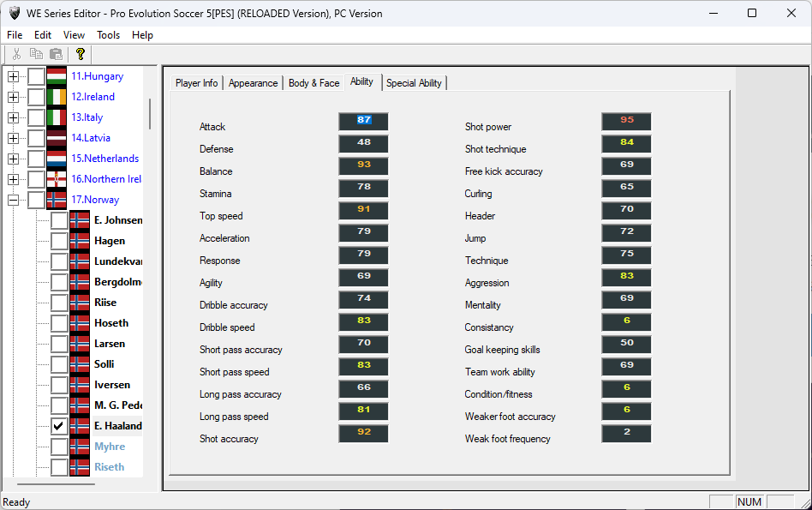Check the box beside Myhre
Image resolution: width=812 pixels, height=510 pixels.
[x=59, y=447]
